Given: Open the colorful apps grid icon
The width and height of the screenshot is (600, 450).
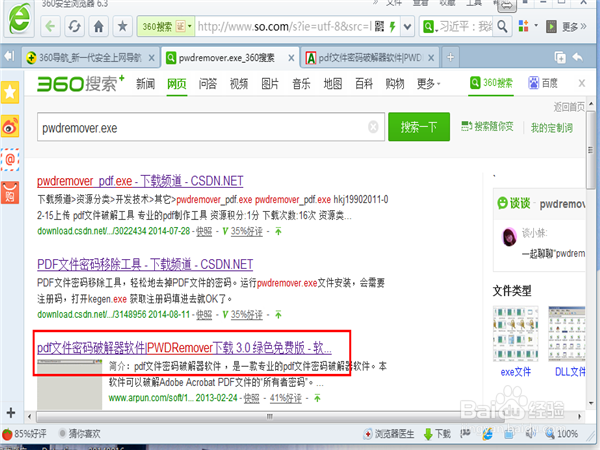Looking at the screenshot, I should 523,26.
